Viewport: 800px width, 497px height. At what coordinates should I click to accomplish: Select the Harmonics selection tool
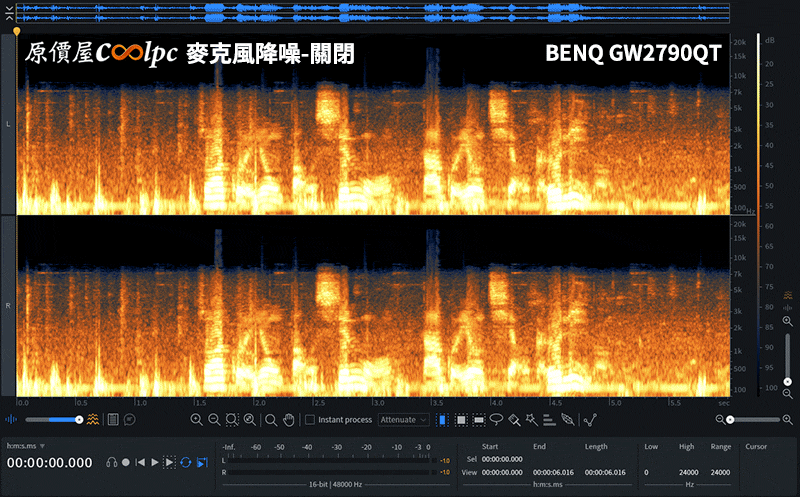tap(549, 420)
